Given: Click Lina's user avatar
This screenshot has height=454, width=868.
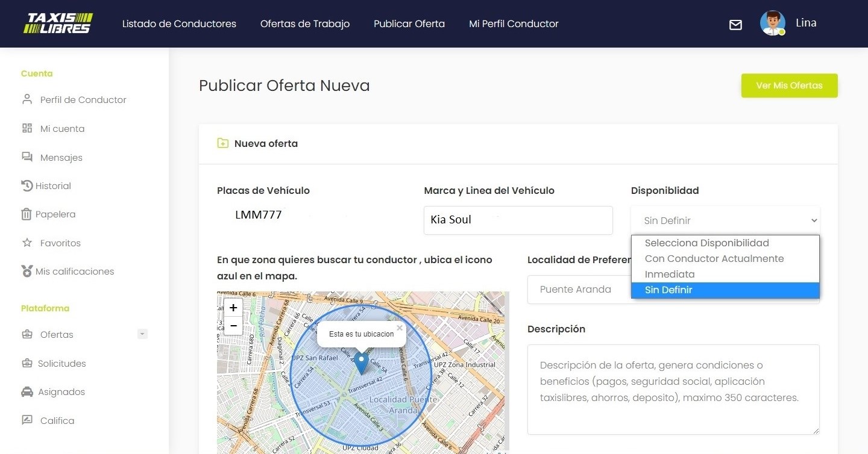Looking at the screenshot, I should [x=772, y=23].
